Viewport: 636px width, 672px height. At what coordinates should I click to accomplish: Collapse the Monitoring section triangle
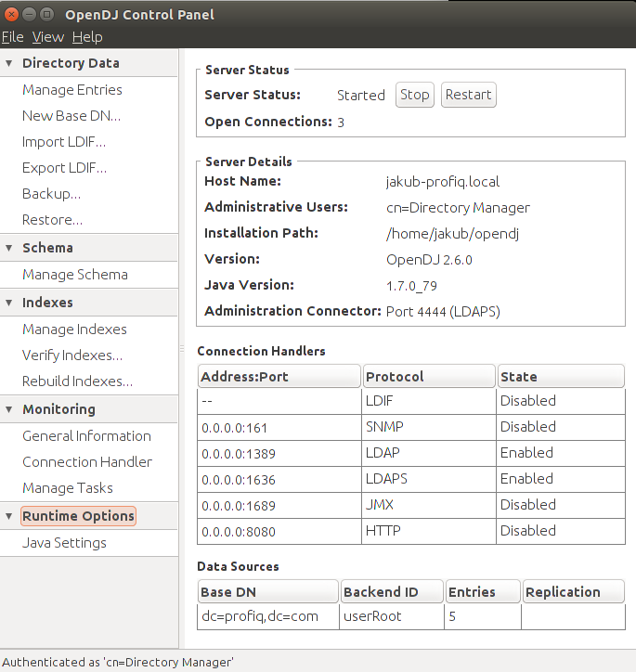coord(9,409)
